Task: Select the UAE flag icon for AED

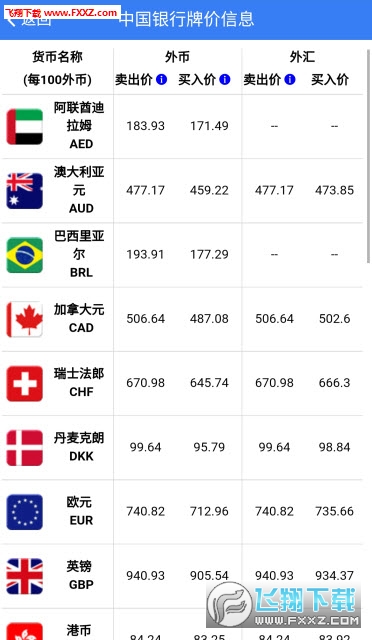Action: coord(25,127)
